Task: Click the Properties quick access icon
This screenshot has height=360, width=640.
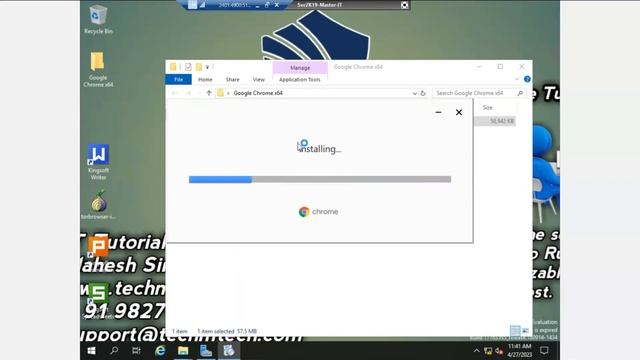Action: (x=188, y=67)
